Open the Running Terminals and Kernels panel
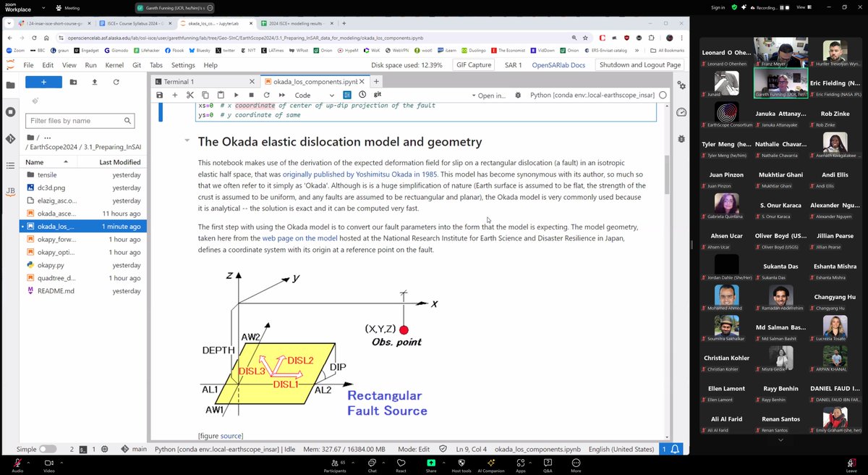This screenshot has width=868, height=475. pyautogui.click(x=10, y=112)
